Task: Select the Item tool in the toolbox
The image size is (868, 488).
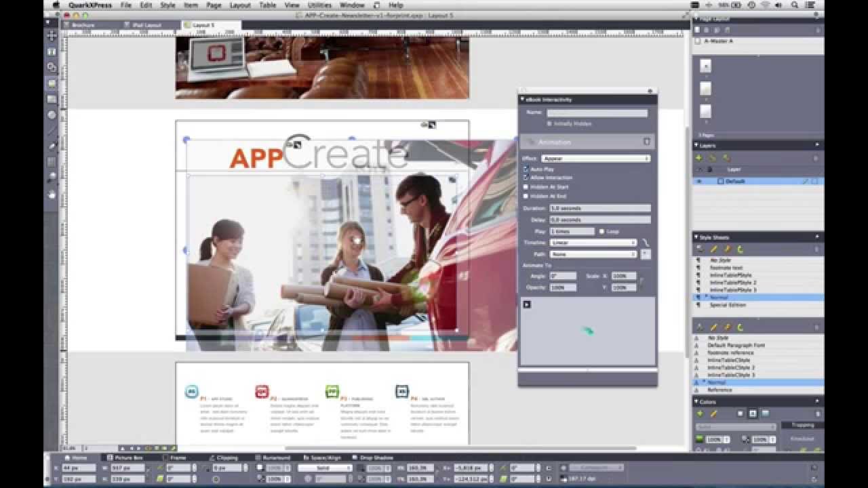Action: pos(52,36)
